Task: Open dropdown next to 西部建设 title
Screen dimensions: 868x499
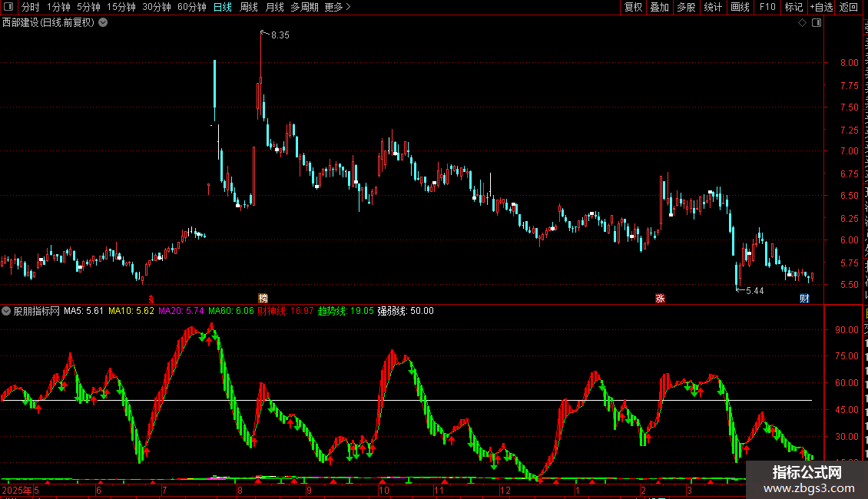Action: (103, 23)
